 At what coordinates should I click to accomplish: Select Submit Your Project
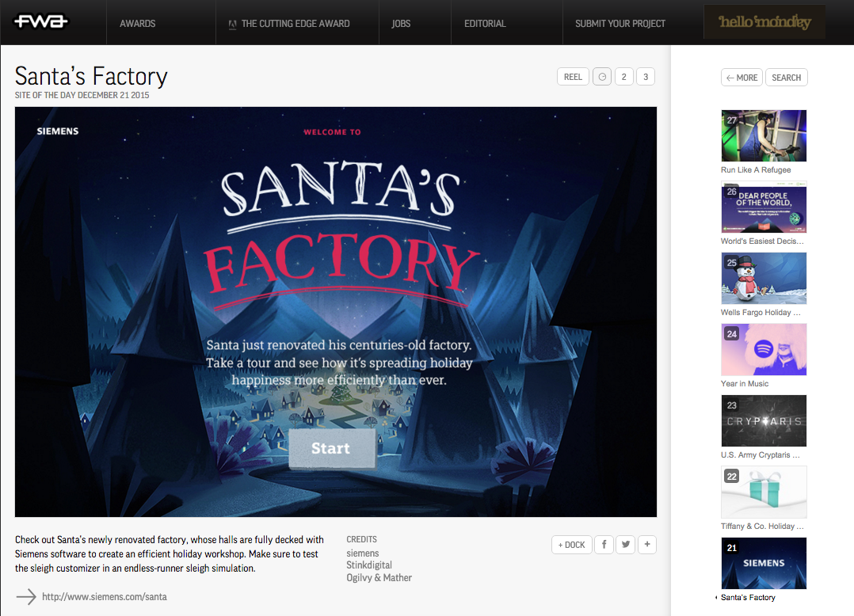pyautogui.click(x=620, y=24)
